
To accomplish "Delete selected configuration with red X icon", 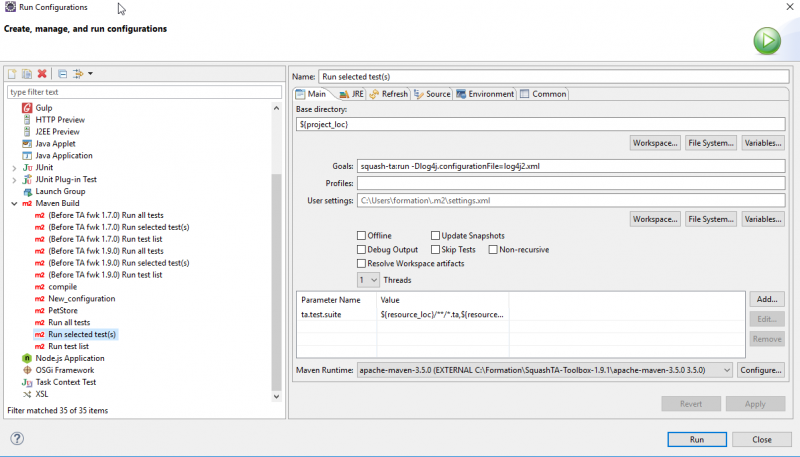I will point(42,73).
